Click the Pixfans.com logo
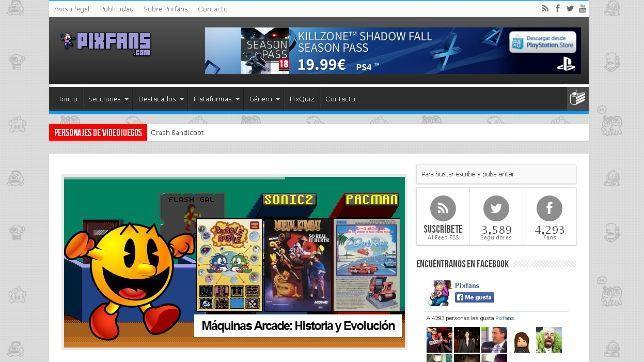644x362 pixels. pyautogui.click(x=106, y=44)
